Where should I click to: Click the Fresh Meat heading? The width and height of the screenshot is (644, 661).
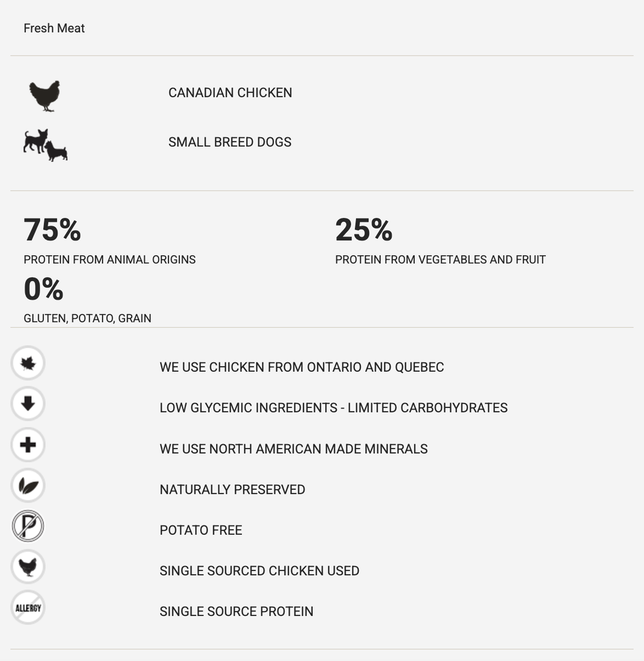tap(54, 28)
